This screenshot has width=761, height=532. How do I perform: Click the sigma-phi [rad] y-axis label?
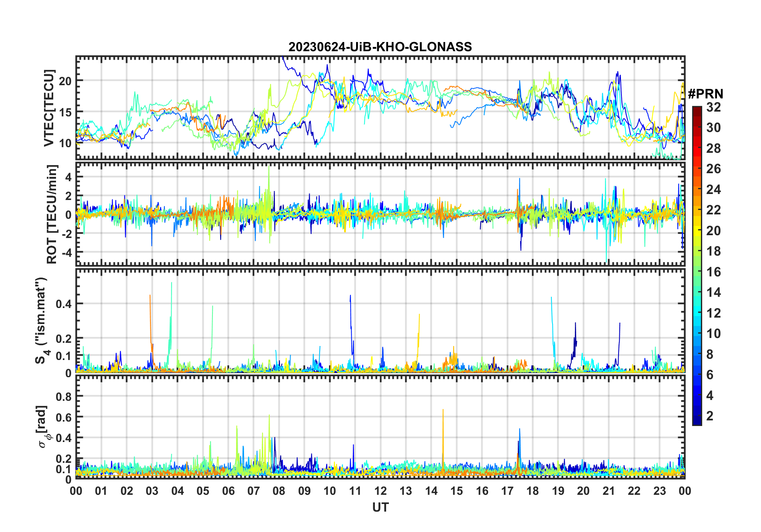[x=43, y=426]
